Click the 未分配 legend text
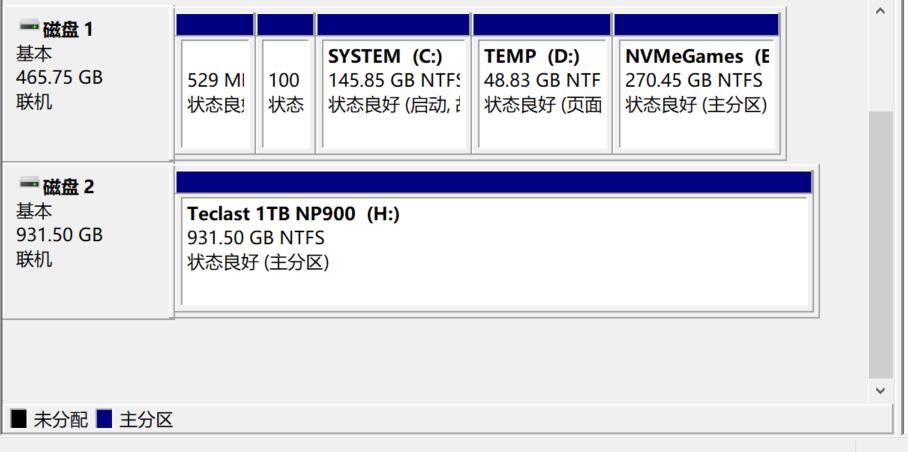The height and width of the screenshot is (452, 908). (61, 420)
